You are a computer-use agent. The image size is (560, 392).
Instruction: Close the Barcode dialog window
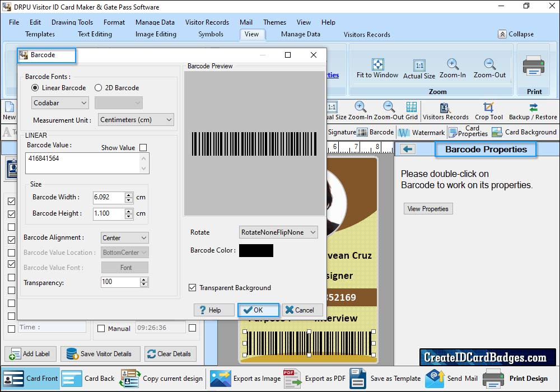pos(313,55)
